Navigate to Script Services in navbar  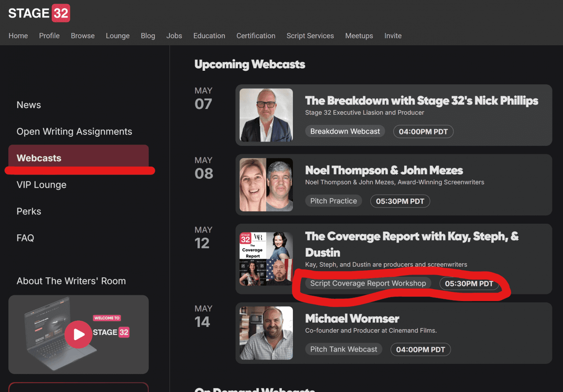pyautogui.click(x=310, y=36)
